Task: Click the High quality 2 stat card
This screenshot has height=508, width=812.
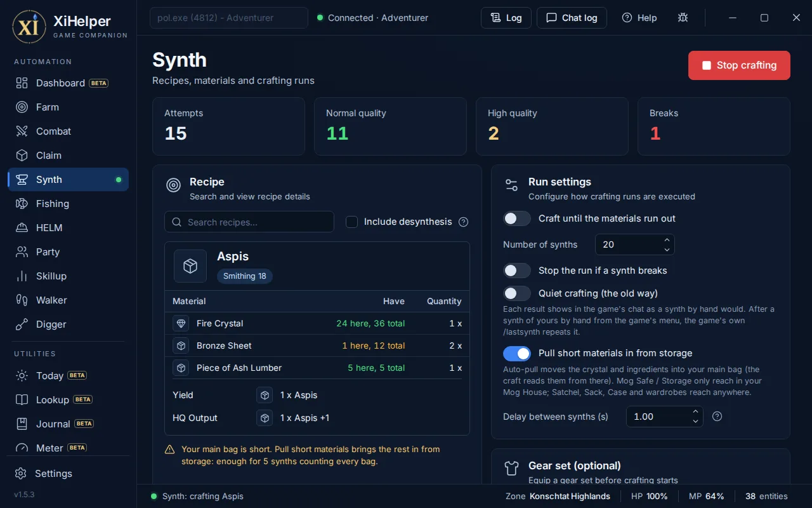Action: pos(552,126)
